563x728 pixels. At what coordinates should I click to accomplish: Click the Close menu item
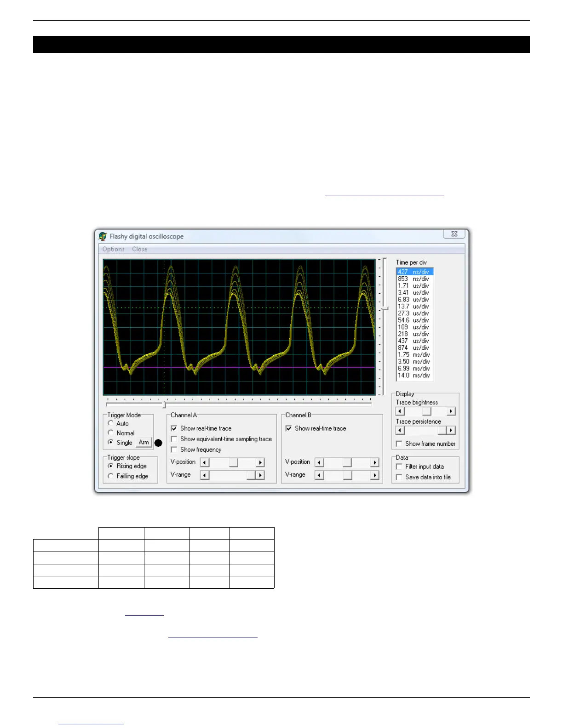click(140, 249)
